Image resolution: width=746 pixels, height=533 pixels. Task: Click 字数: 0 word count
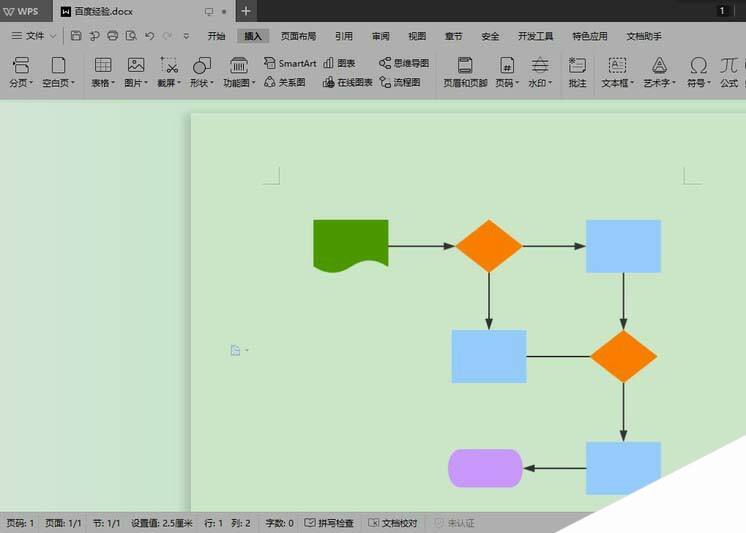coord(279,523)
